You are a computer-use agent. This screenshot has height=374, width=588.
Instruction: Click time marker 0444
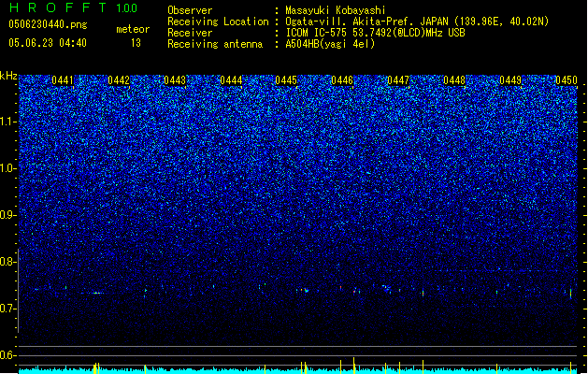231,80
